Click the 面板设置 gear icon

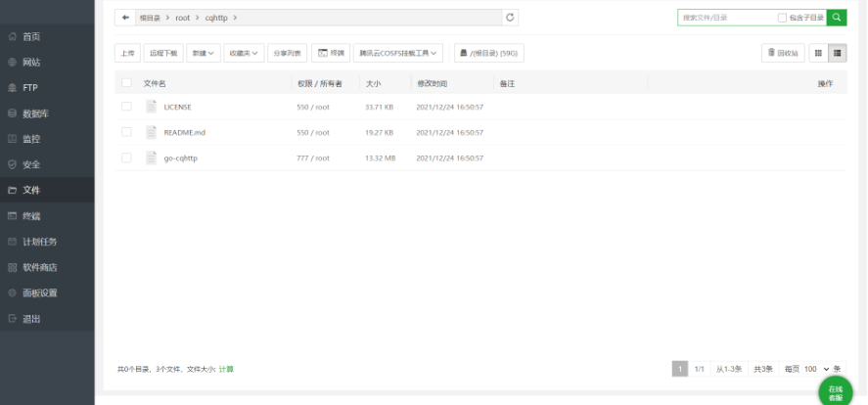(12, 292)
